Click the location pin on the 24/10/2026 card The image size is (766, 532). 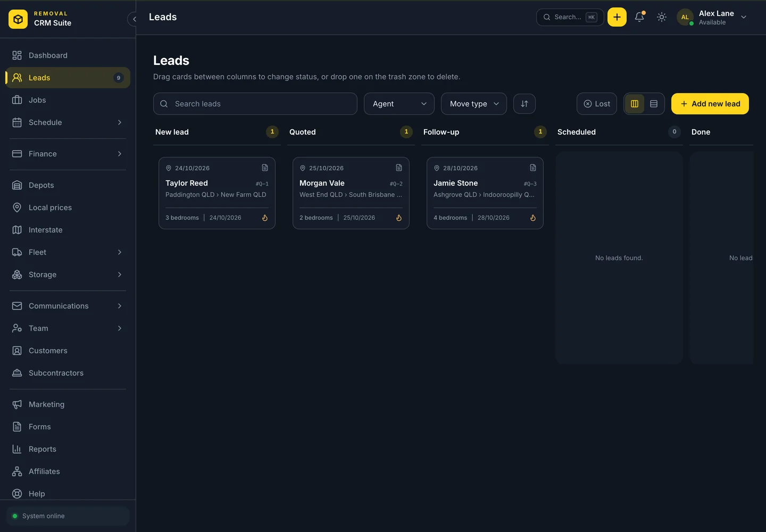click(x=169, y=168)
